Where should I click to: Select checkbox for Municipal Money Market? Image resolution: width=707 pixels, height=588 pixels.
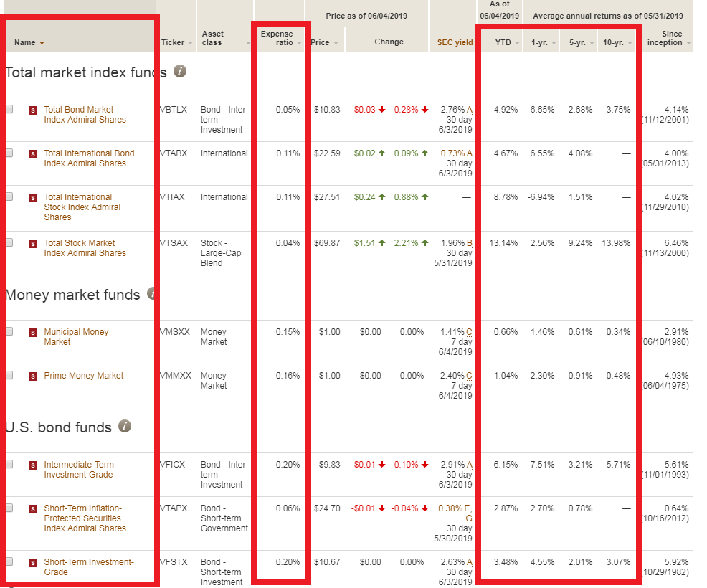point(9,331)
